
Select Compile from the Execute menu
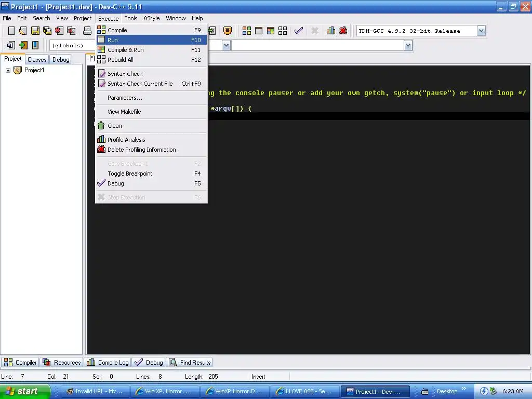point(151,30)
